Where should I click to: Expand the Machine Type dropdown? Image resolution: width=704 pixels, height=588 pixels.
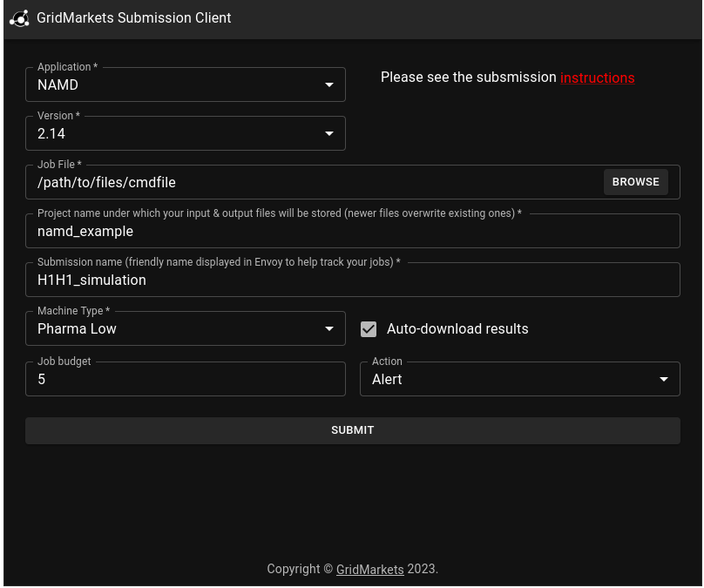(186, 329)
